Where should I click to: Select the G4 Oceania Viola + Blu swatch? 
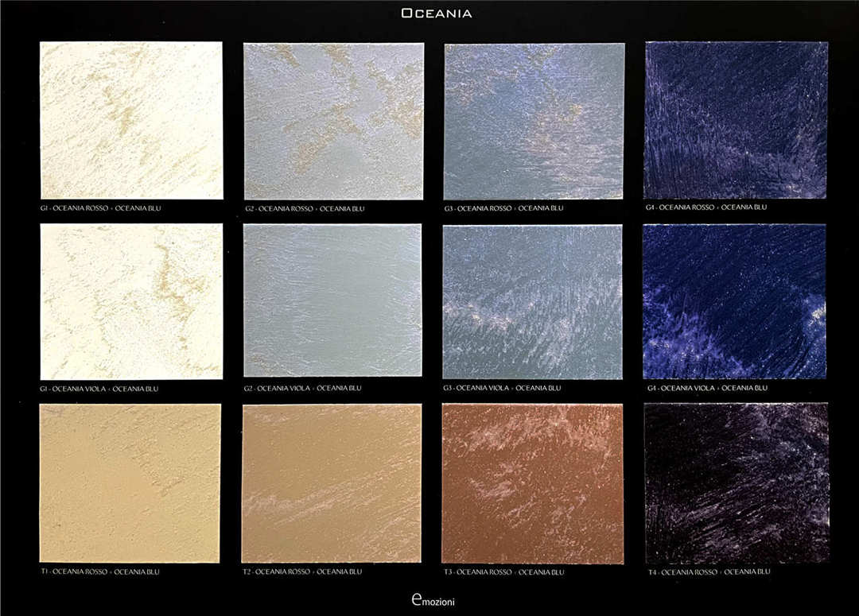[x=735, y=302]
